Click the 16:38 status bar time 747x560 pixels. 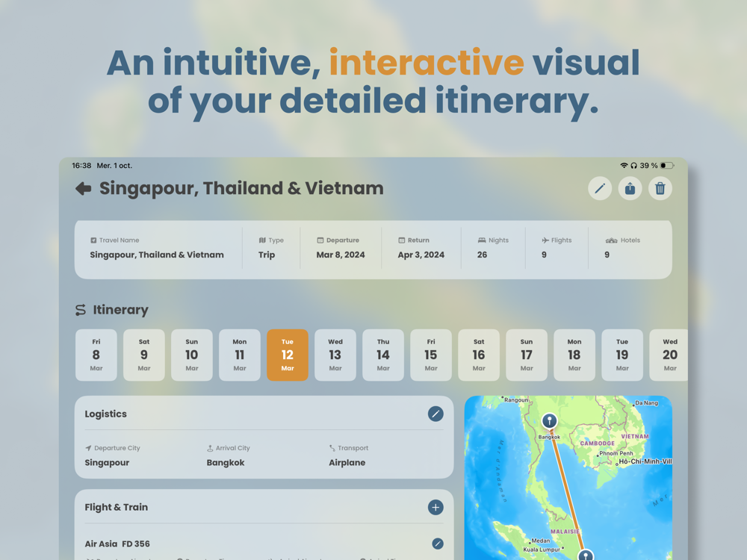point(81,166)
